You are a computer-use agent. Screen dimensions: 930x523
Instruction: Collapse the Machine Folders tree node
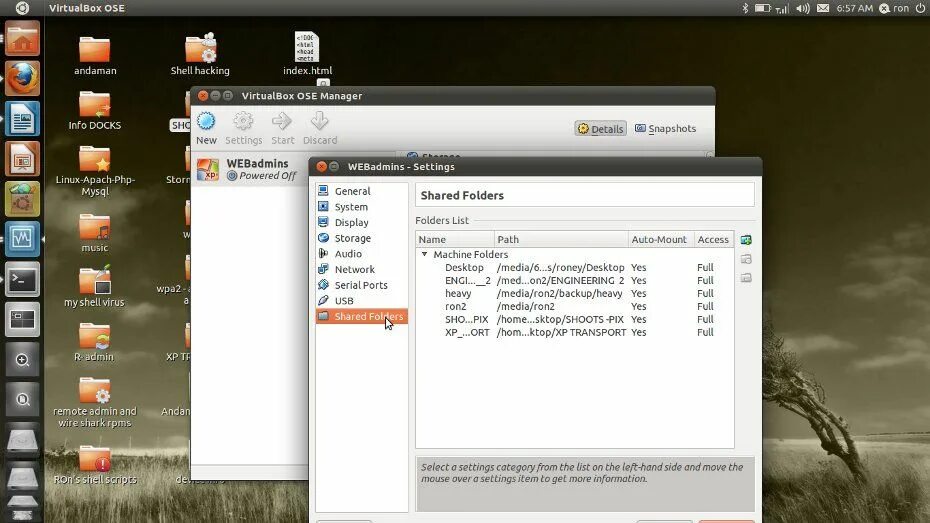(424, 254)
